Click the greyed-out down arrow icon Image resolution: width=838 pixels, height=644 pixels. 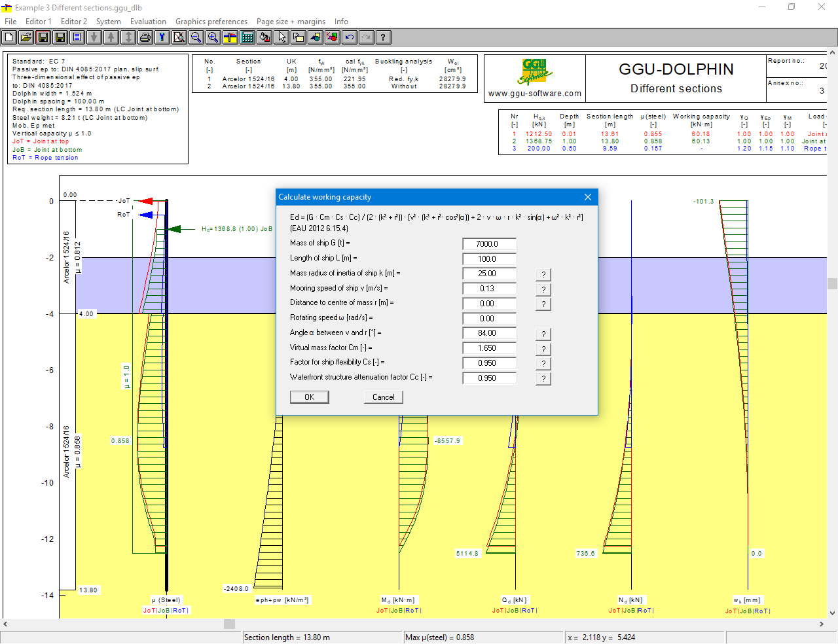tap(94, 37)
